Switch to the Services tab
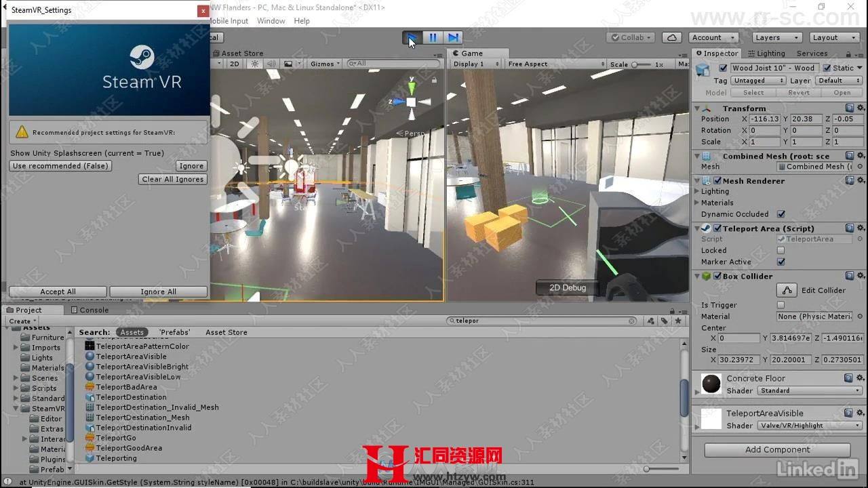This screenshot has height=488, width=868. click(x=812, y=54)
